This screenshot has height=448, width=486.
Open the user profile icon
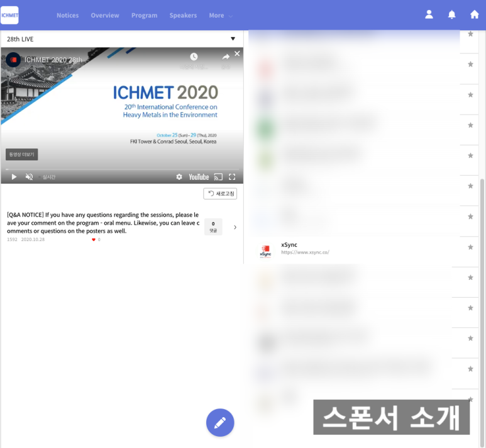pos(429,14)
